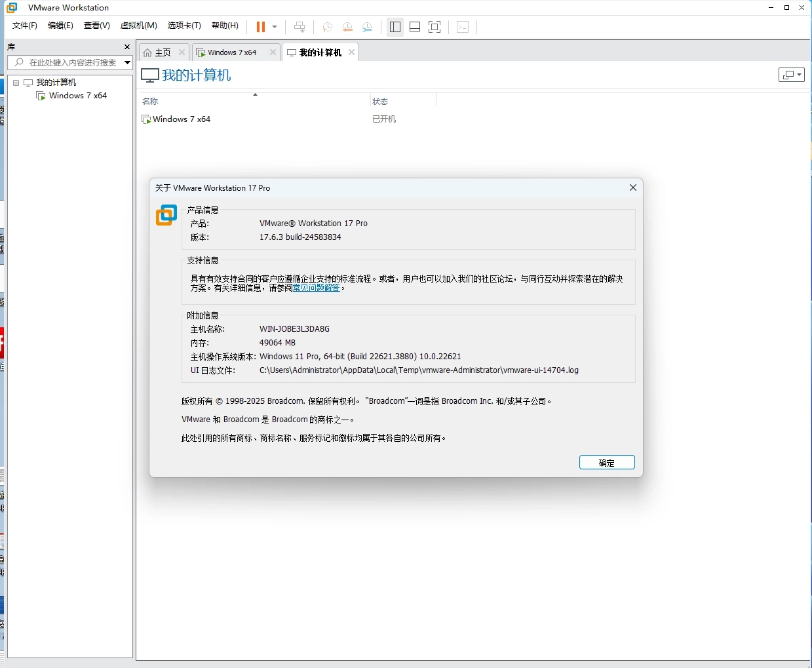Open the view mode dropdown at top right
This screenshot has width=812, height=668.
pos(791,75)
